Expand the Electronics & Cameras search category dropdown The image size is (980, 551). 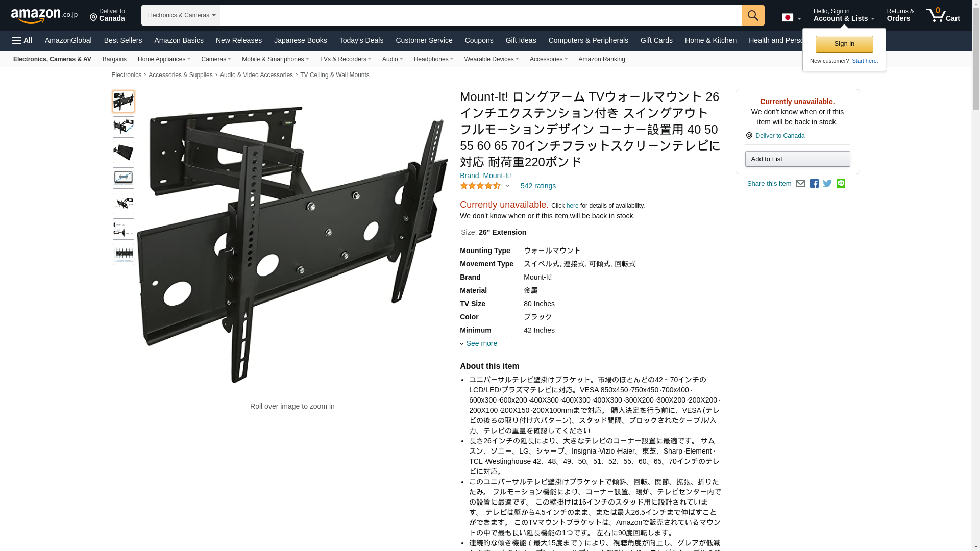click(x=181, y=15)
